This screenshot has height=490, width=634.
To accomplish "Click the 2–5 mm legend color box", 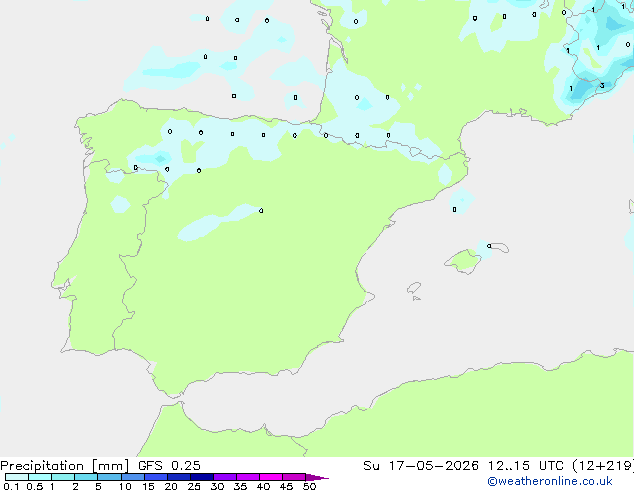I will point(86,477).
